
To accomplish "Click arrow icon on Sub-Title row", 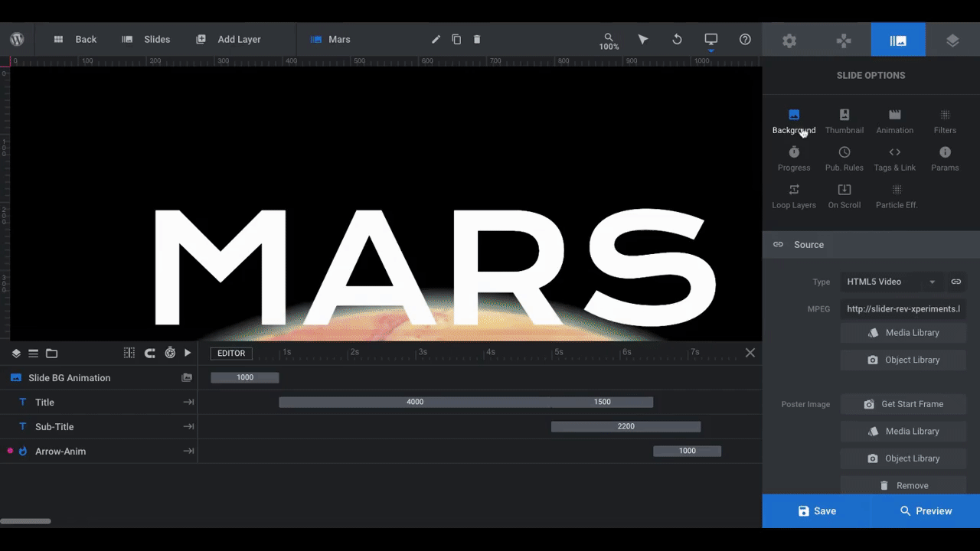I will pyautogui.click(x=188, y=427).
